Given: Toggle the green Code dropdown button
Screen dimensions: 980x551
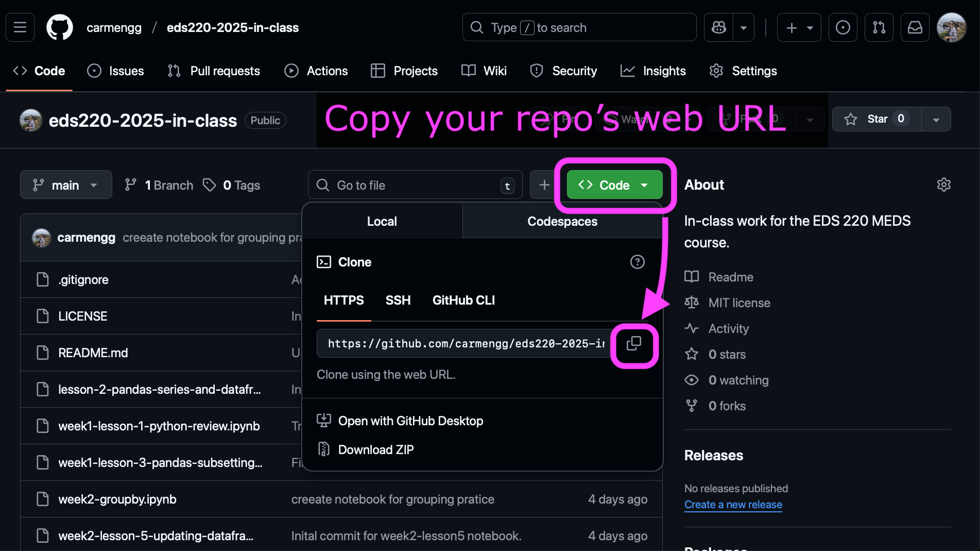Looking at the screenshot, I should (x=614, y=185).
